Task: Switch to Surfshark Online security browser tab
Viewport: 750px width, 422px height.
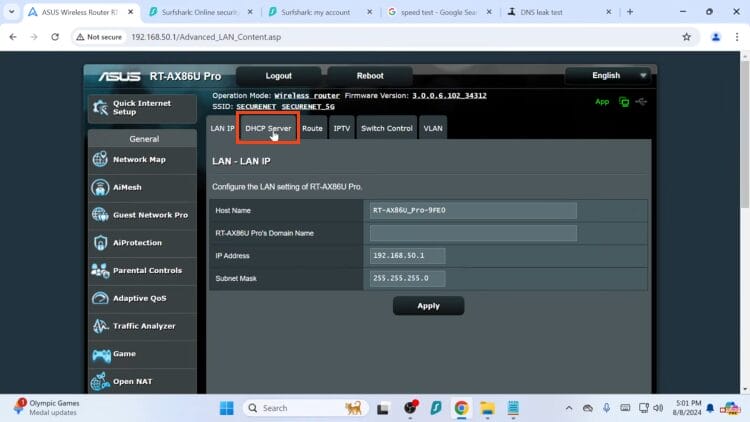Action: pyautogui.click(x=200, y=12)
